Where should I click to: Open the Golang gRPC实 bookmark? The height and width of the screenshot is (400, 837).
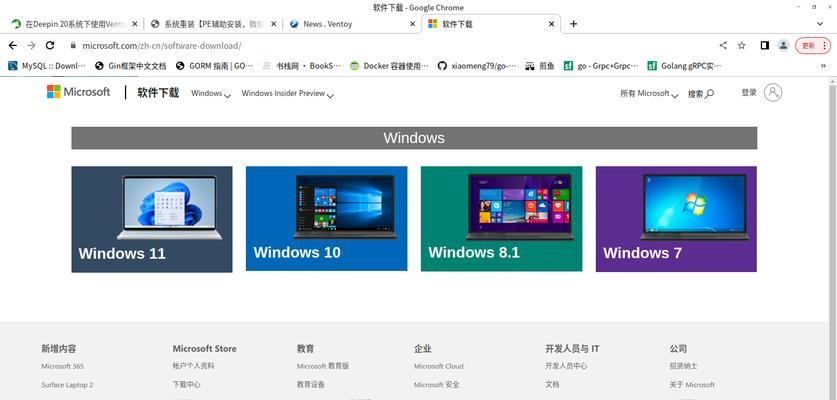[x=684, y=66]
